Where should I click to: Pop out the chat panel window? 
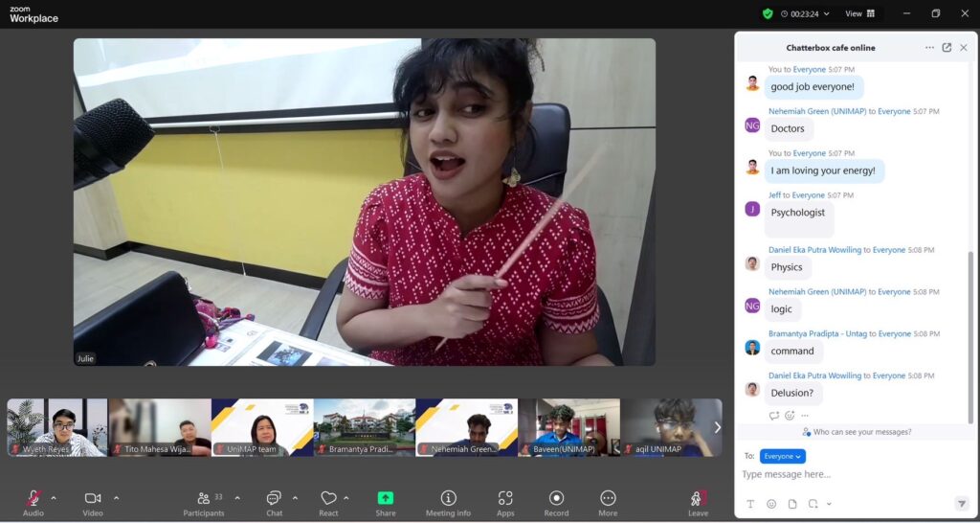coord(947,48)
